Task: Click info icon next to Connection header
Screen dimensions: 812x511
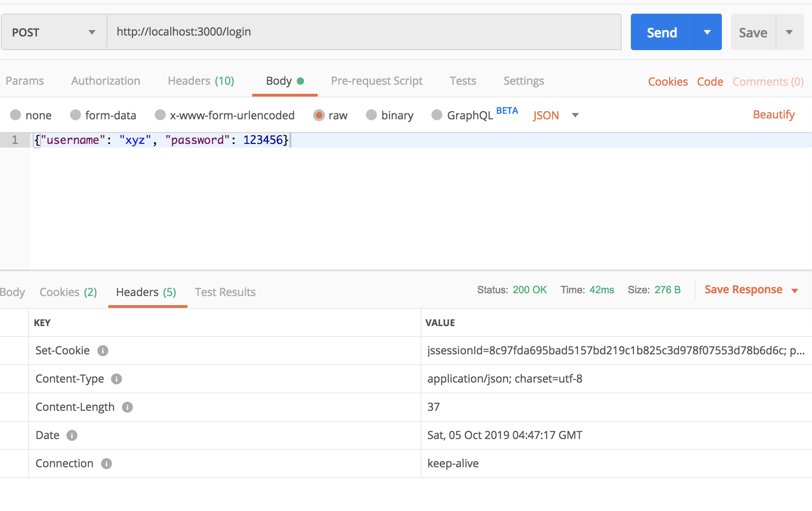Action: (x=107, y=464)
